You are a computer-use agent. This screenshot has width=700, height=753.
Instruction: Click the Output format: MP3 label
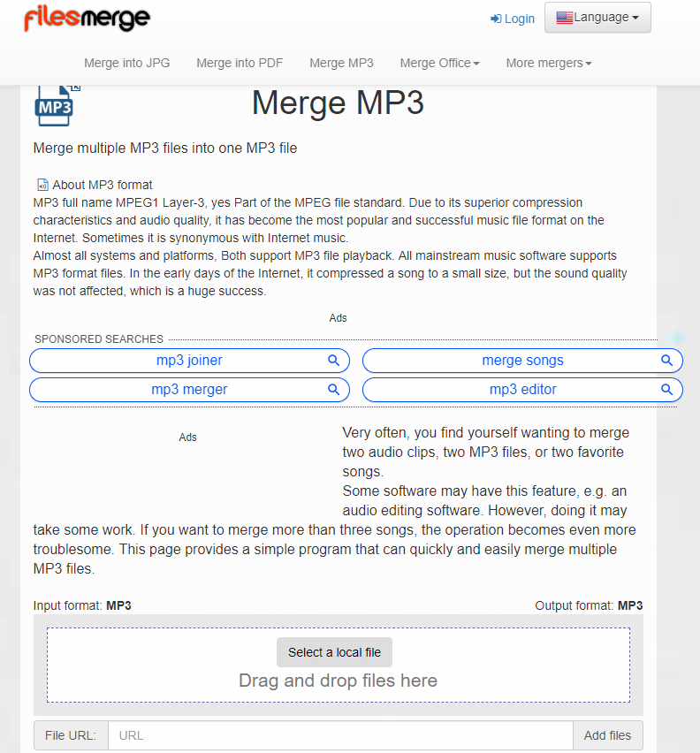(589, 605)
